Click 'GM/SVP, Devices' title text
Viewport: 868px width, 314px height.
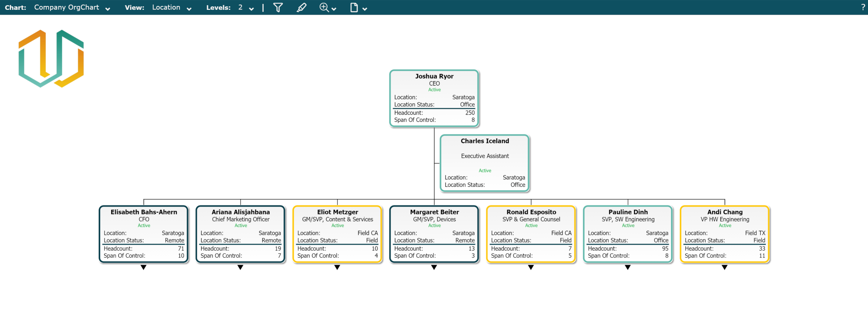pos(434,219)
